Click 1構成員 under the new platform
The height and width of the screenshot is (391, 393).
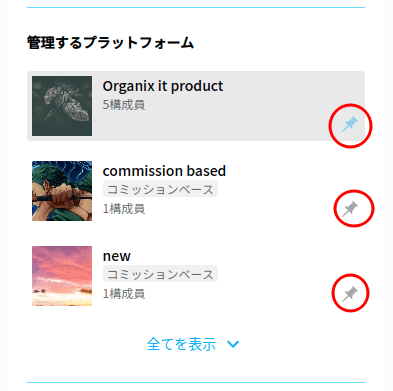point(124,294)
